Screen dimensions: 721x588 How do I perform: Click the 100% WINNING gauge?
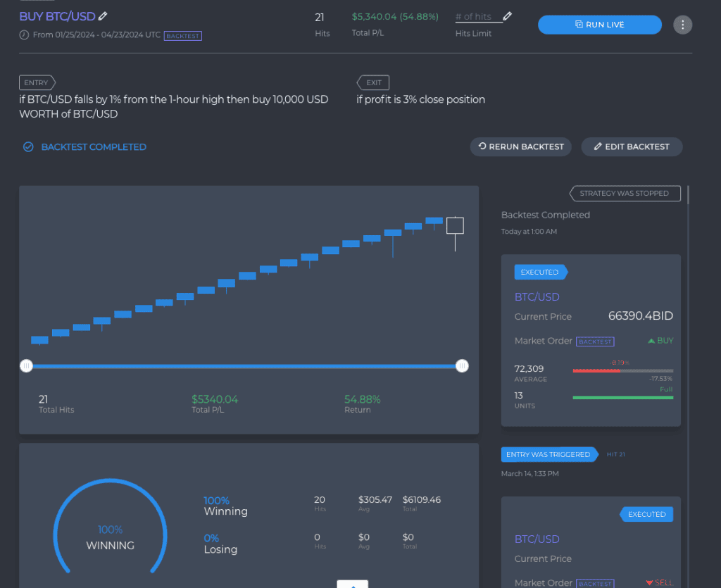click(110, 527)
